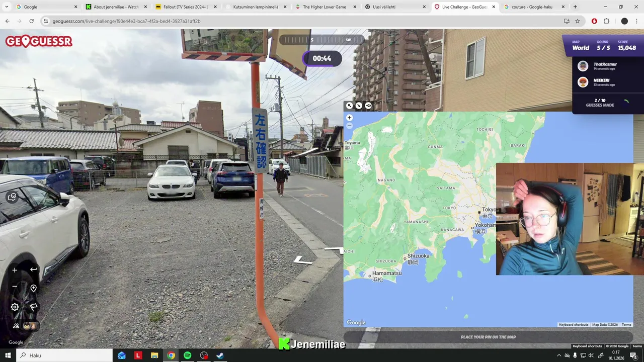Shrink the guess map with down-right arrow
The height and width of the screenshot is (362, 644).
[x=359, y=106]
